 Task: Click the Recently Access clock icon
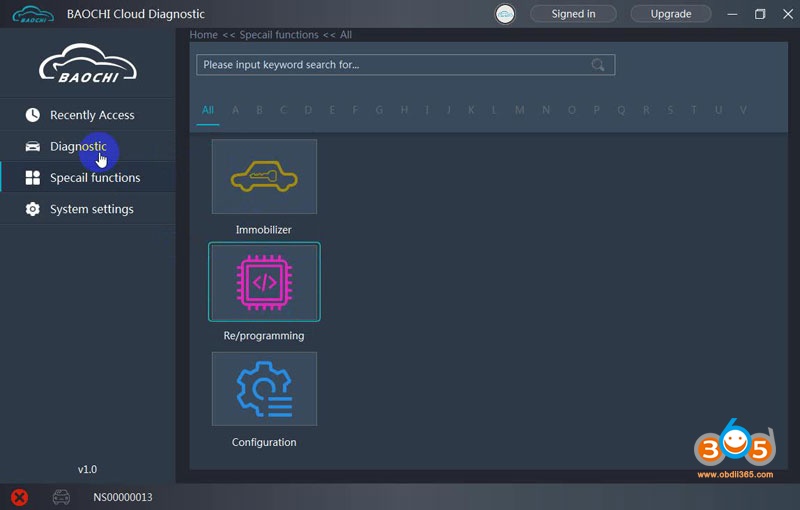pos(33,115)
